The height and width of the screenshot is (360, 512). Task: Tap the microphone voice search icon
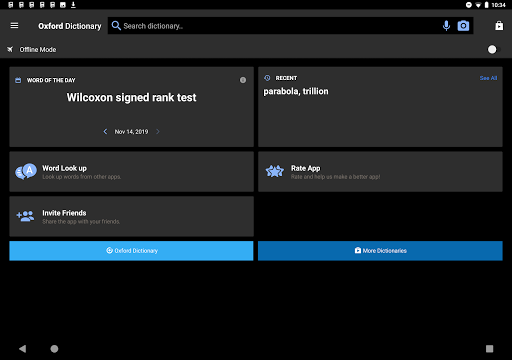pos(446,26)
